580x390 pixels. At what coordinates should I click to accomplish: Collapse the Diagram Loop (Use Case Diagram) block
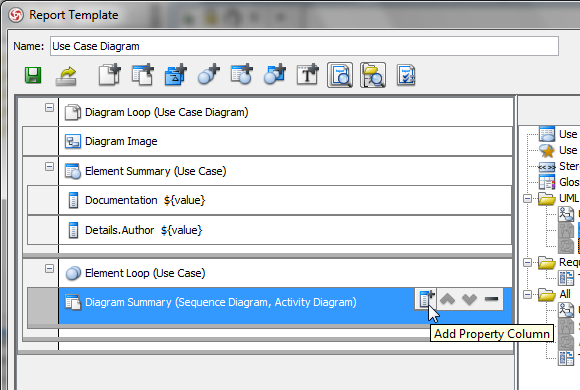click(49, 108)
